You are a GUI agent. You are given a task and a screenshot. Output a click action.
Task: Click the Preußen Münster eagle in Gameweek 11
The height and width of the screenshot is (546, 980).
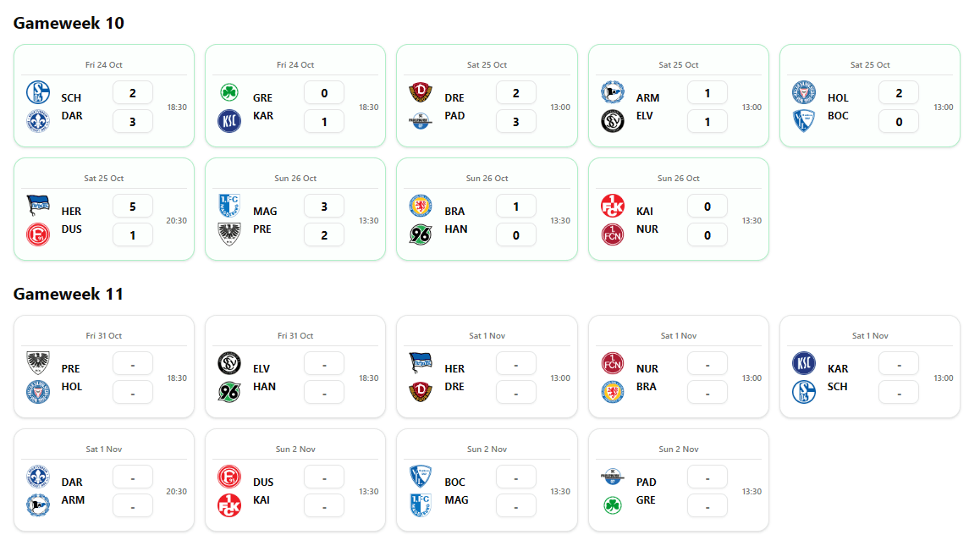pos(38,363)
